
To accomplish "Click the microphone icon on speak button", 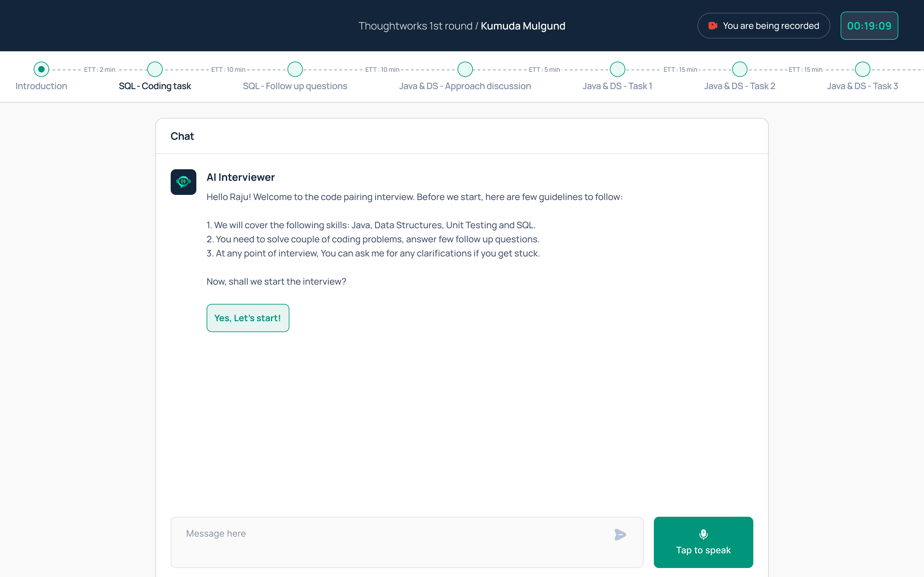I will coord(703,534).
